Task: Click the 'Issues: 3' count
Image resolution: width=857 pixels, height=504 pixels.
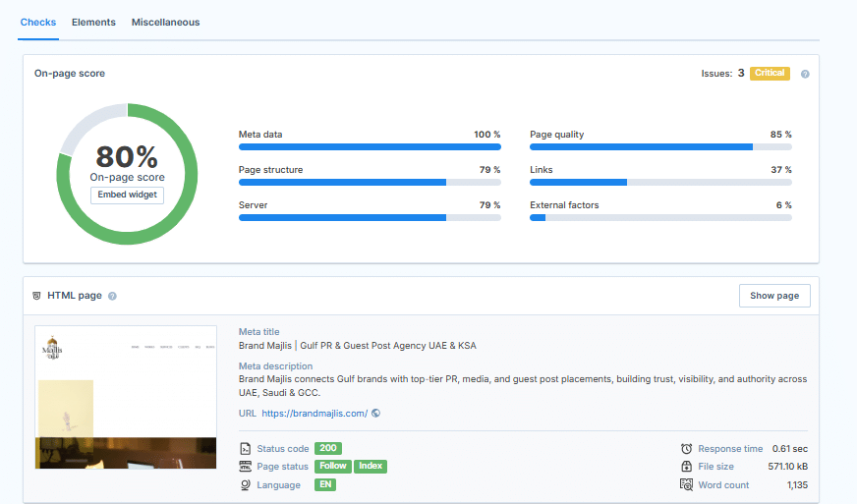Action: click(x=722, y=74)
